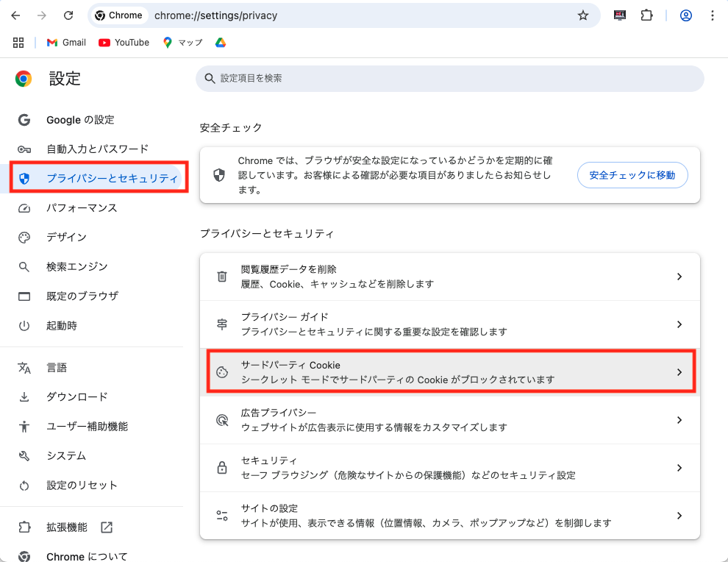Click the external link icon beside 拡張機能
The height and width of the screenshot is (562, 728).
(107, 527)
